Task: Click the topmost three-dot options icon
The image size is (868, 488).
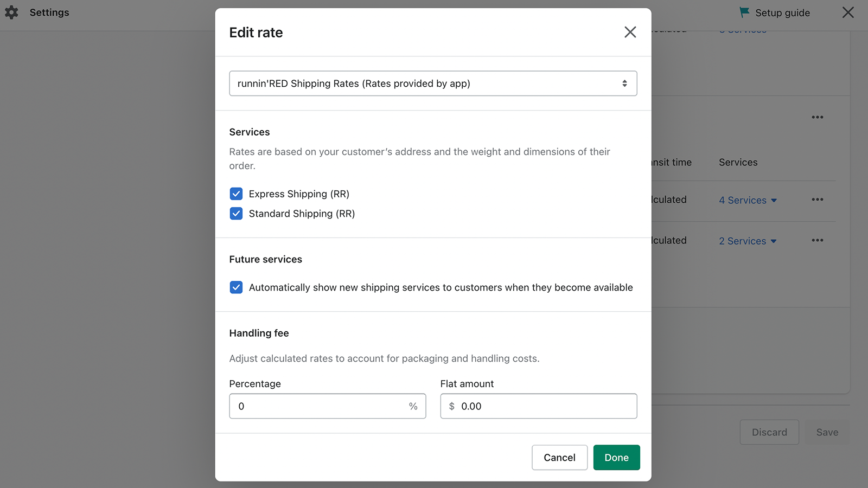Action: 818,117
